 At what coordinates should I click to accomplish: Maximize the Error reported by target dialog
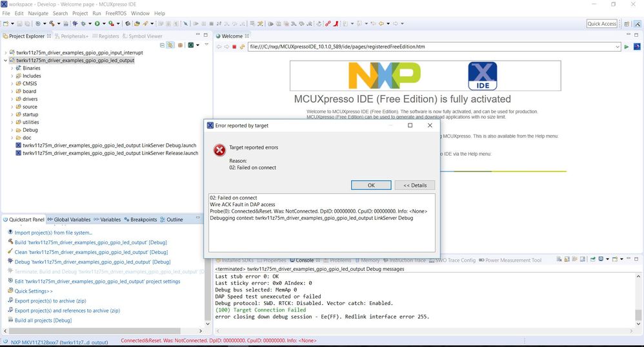410,125
